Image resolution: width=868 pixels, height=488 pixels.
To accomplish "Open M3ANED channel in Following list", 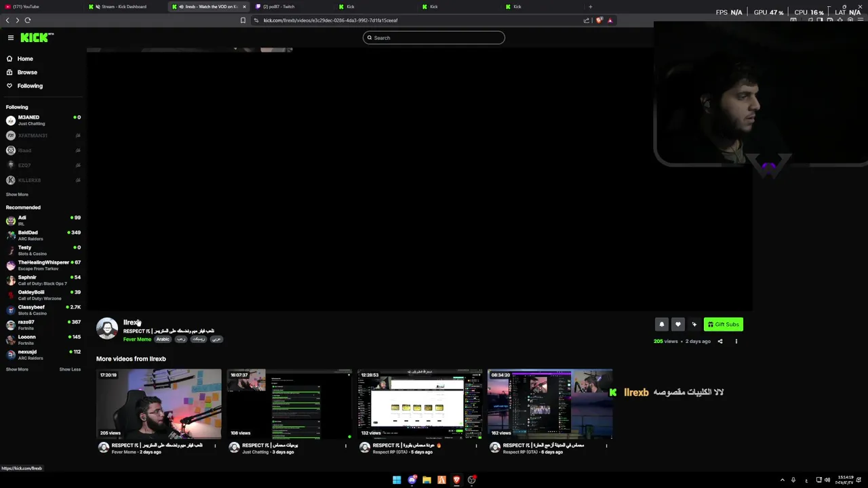I will [43, 121].
